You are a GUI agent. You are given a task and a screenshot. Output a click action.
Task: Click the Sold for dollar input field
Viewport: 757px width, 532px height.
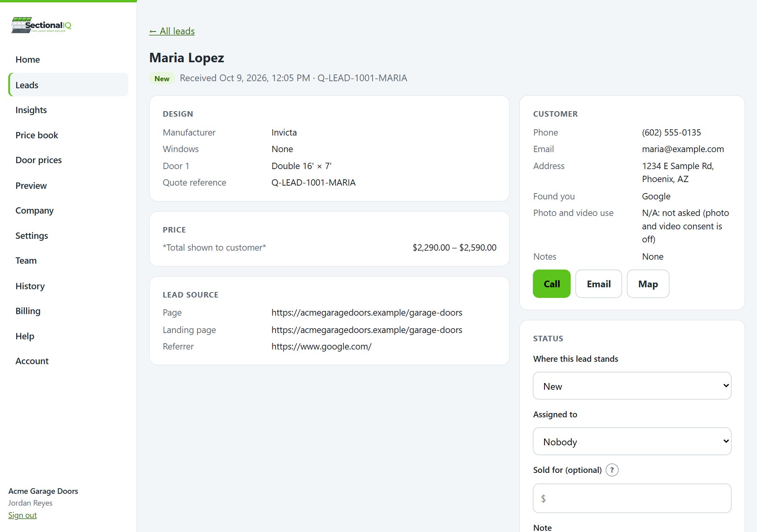[632, 499]
